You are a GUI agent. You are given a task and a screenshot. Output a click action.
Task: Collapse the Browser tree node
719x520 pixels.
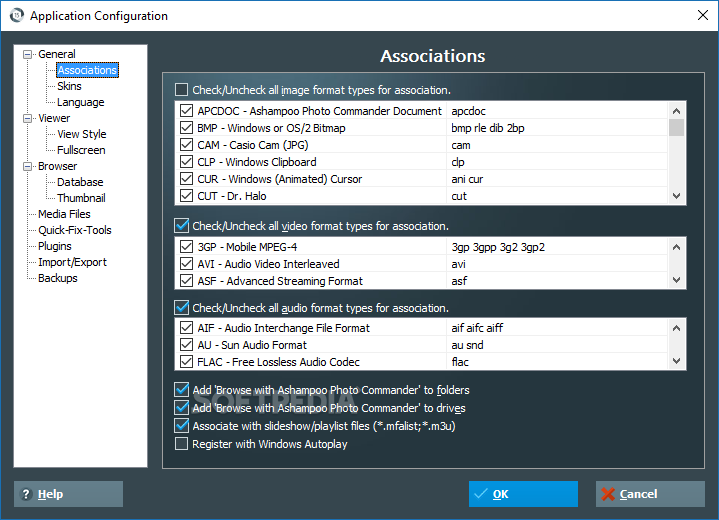coord(28,166)
